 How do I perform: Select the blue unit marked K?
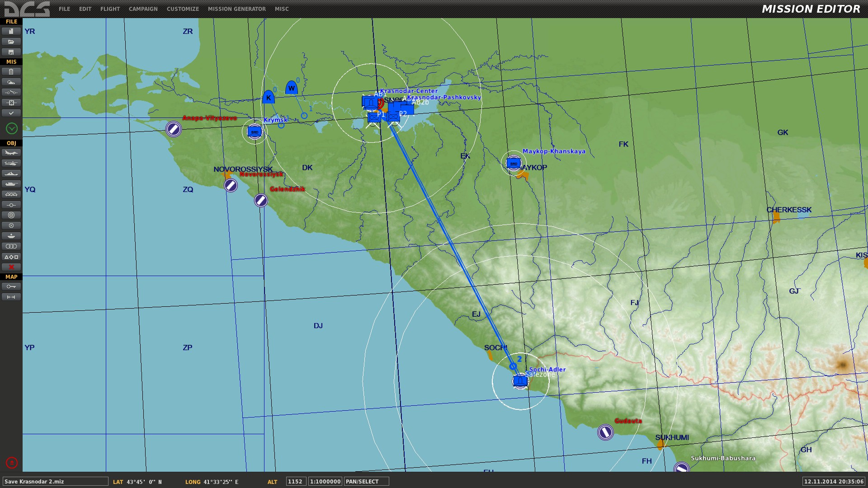269,97
